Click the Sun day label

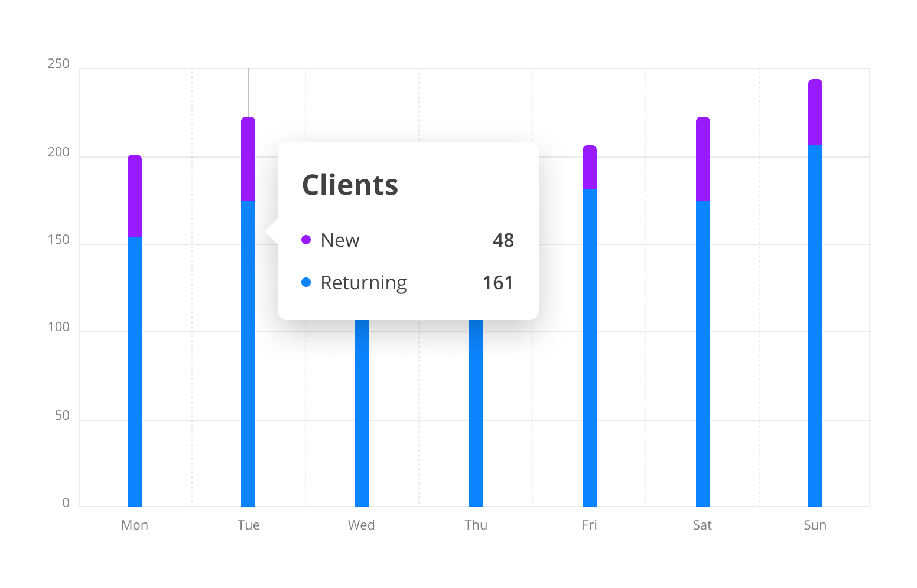point(815,525)
